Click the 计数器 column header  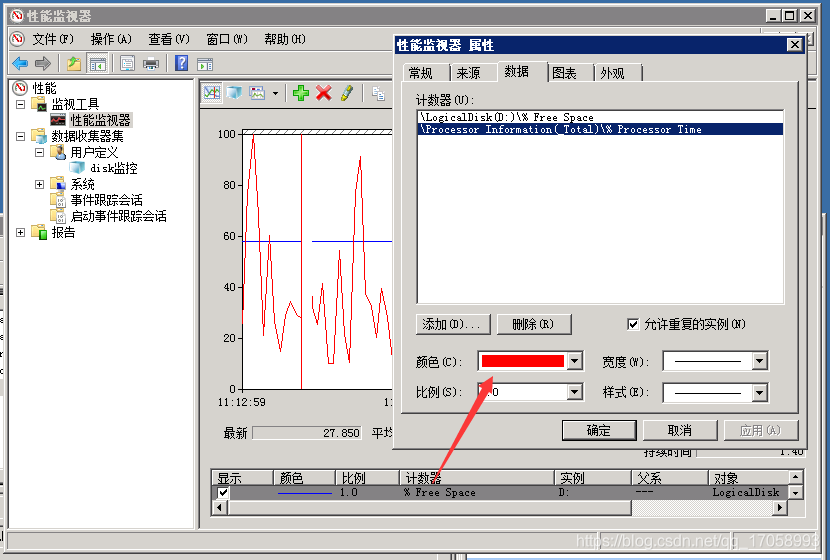click(476, 478)
